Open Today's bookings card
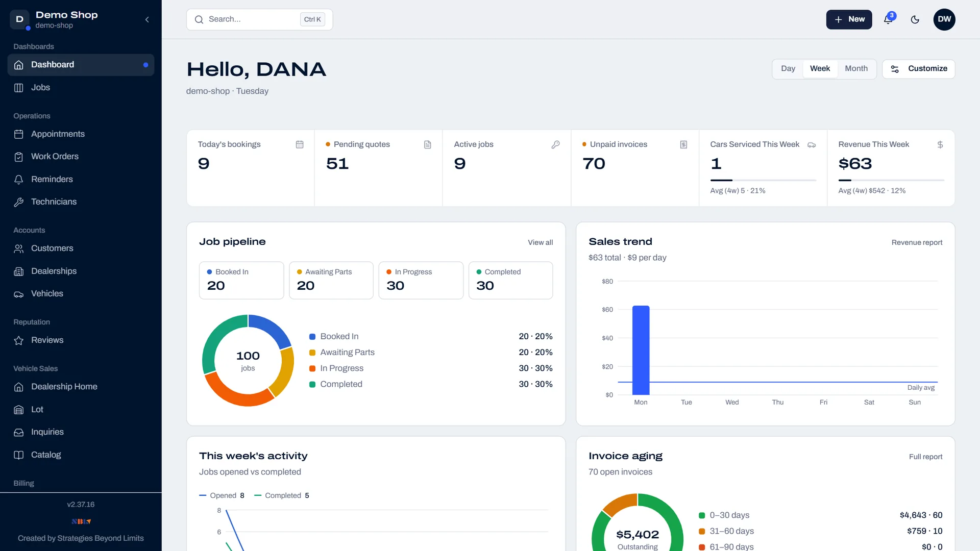This screenshot has height=551, width=980. pos(251,168)
